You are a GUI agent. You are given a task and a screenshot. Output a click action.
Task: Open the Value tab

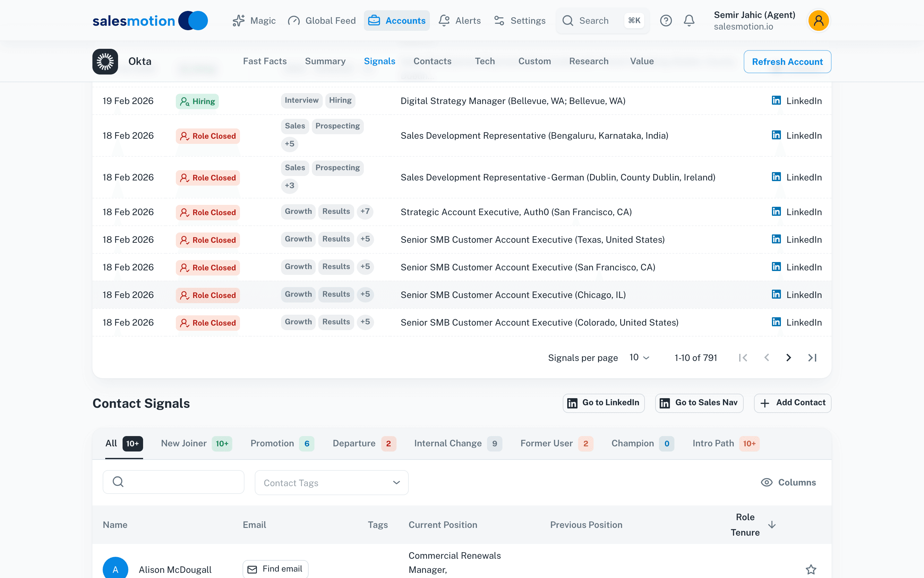pyautogui.click(x=642, y=61)
